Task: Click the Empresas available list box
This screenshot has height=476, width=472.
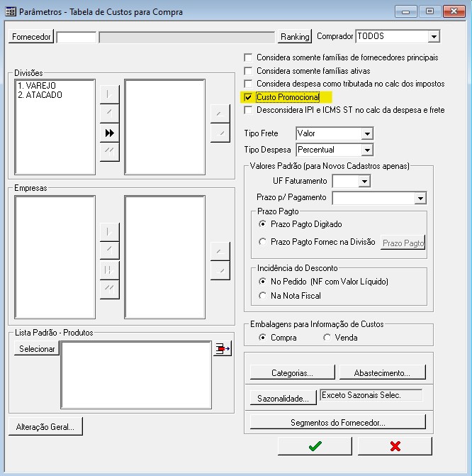Action: click(x=55, y=257)
